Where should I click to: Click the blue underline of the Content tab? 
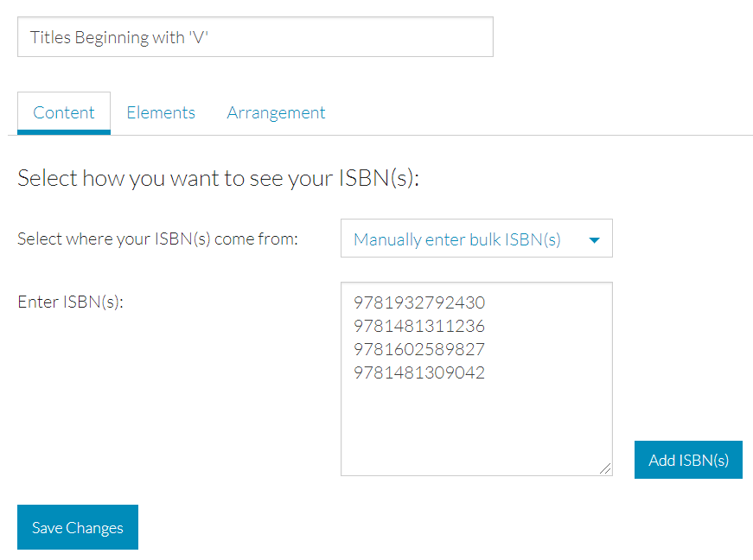64,132
